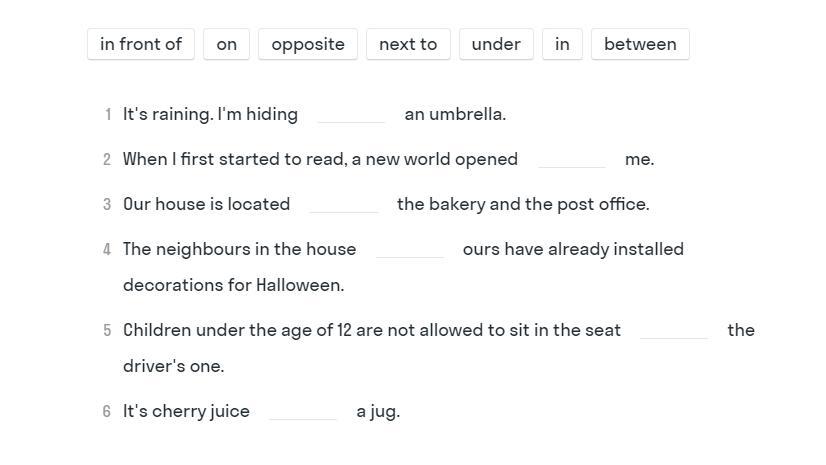Click the blank before "me." in sentence 2
Image resolution: width=826 pixels, height=465 pixels.
pyautogui.click(x=572, y=159)
